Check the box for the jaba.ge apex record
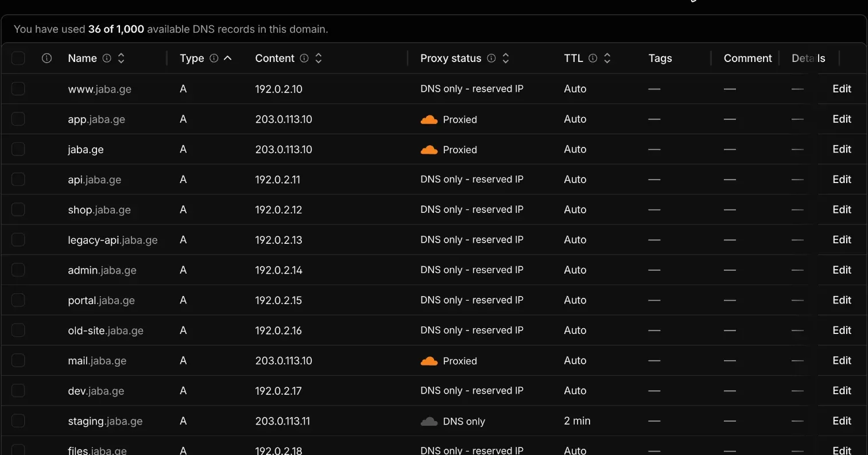 18,149
